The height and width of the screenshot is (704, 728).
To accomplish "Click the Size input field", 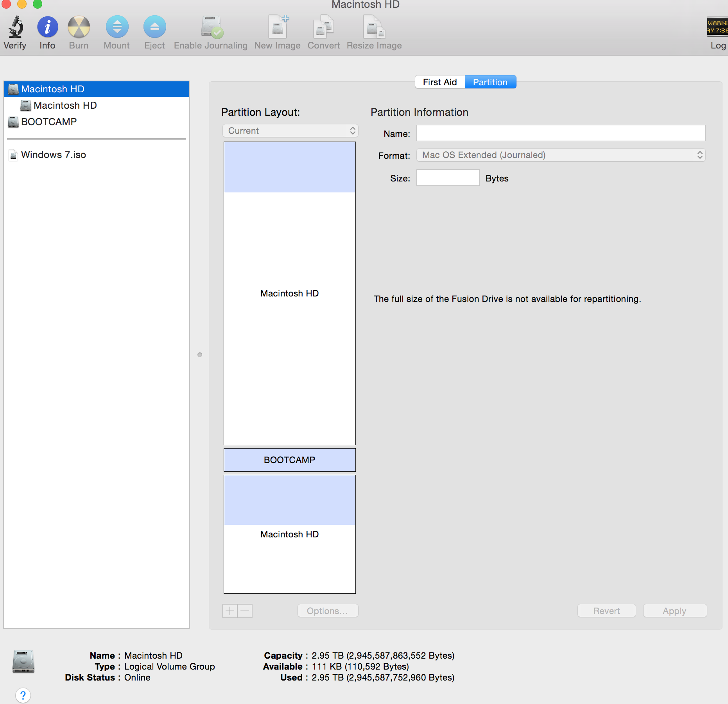I will point(448,178).
